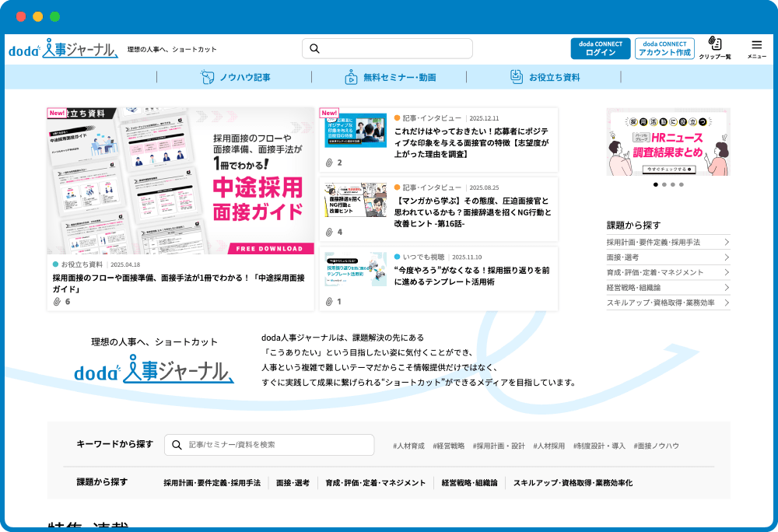
Task: Open the 無料セミナー･動画 tab
Action: pyautogui.click(x=390, y=77)
